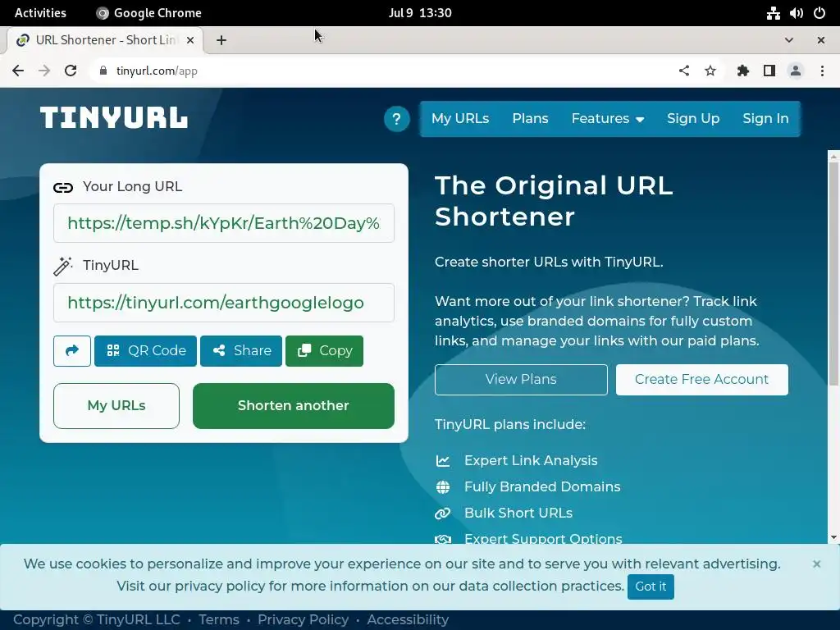Image resolution: width=840 pixels, height=630 pixels.
Task: Accept cookies with Got it
Action: pyautogui.click(x=651, y=586)
